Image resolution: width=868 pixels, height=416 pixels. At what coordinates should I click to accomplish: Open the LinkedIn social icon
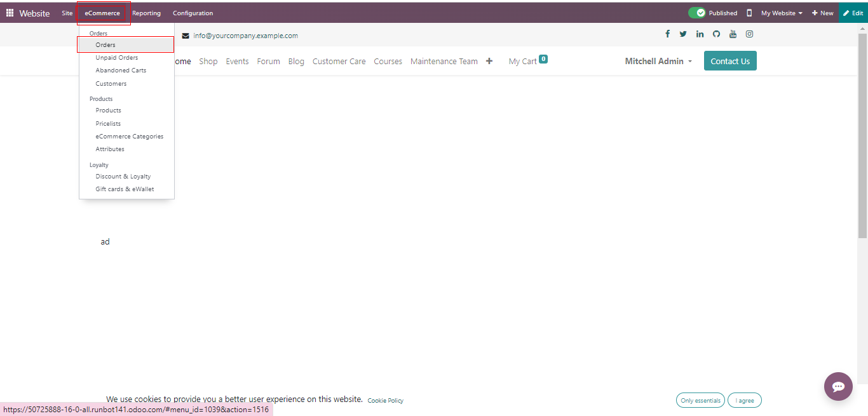[x=700, y=34]
